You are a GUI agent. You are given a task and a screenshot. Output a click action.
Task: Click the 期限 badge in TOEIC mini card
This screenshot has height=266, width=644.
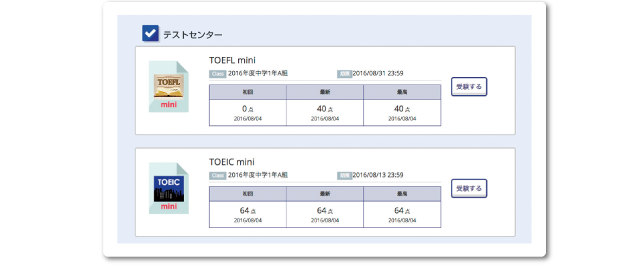pos(345,176)
